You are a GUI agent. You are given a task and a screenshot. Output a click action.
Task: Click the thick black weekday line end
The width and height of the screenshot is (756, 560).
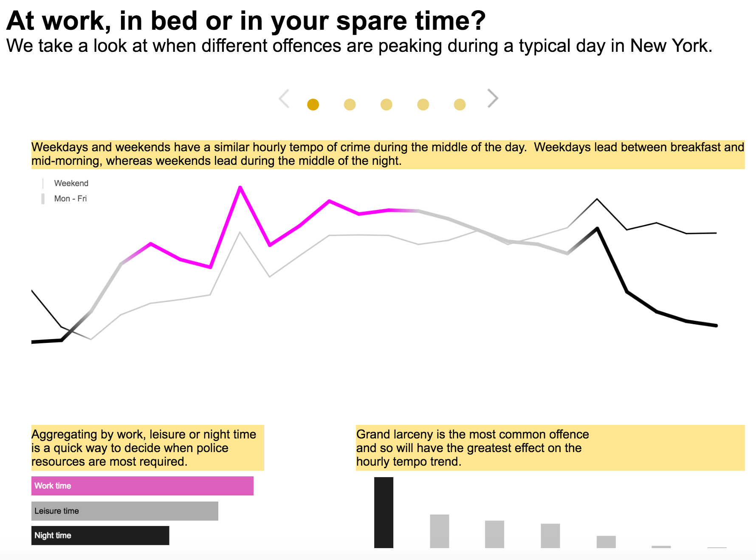716,325
